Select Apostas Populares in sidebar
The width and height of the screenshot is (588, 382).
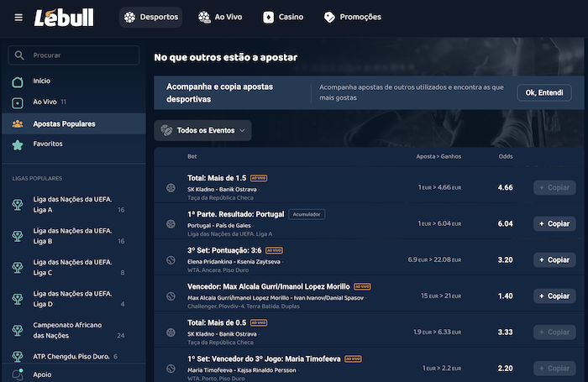(74, 123)
